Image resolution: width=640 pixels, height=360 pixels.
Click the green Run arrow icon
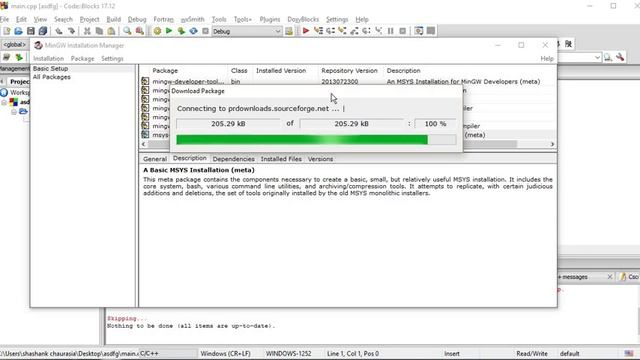point(169,31)
